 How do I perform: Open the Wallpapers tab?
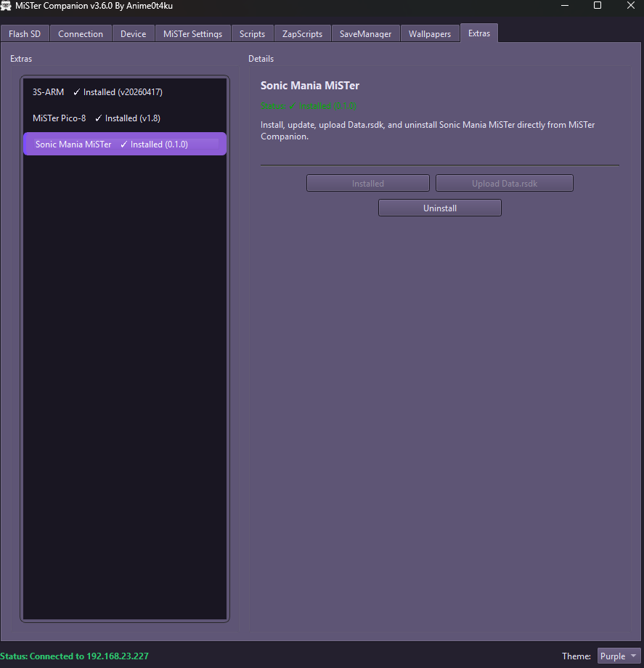(x=430, y=33)
